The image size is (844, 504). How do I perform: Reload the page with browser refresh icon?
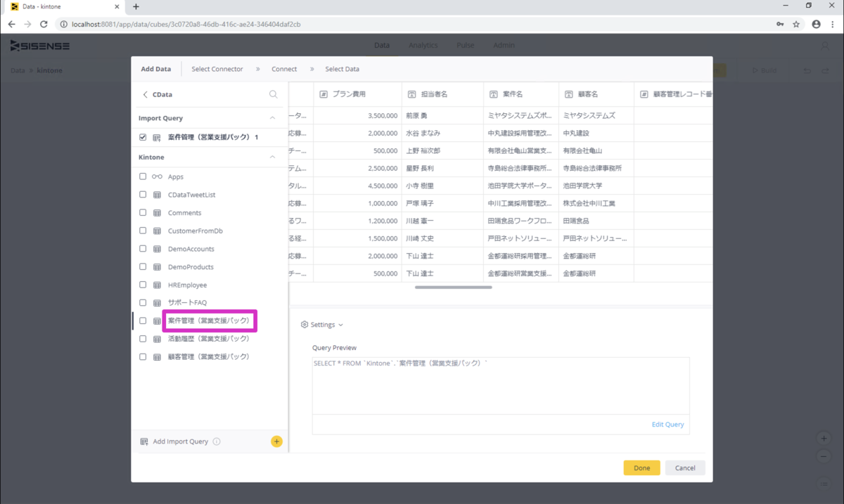point(44,24)
